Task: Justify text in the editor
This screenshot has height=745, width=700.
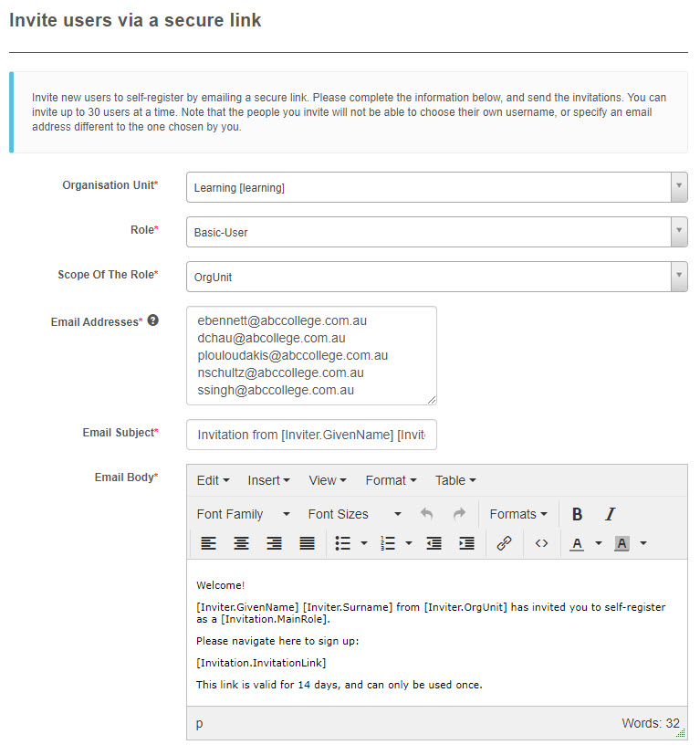Action: (307, 543)
